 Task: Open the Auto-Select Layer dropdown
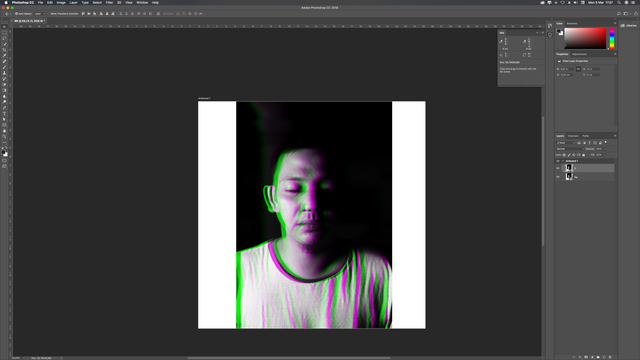(39, 13)
